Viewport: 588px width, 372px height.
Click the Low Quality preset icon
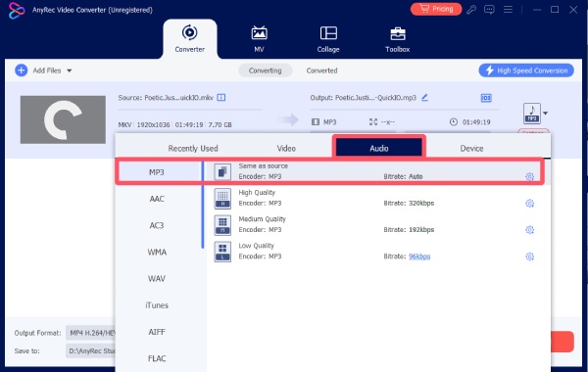point(222,252)
